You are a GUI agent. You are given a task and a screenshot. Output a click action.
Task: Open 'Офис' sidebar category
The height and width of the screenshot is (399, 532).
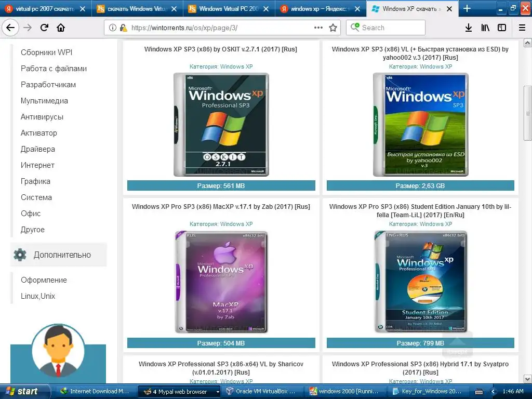[31, 214]
